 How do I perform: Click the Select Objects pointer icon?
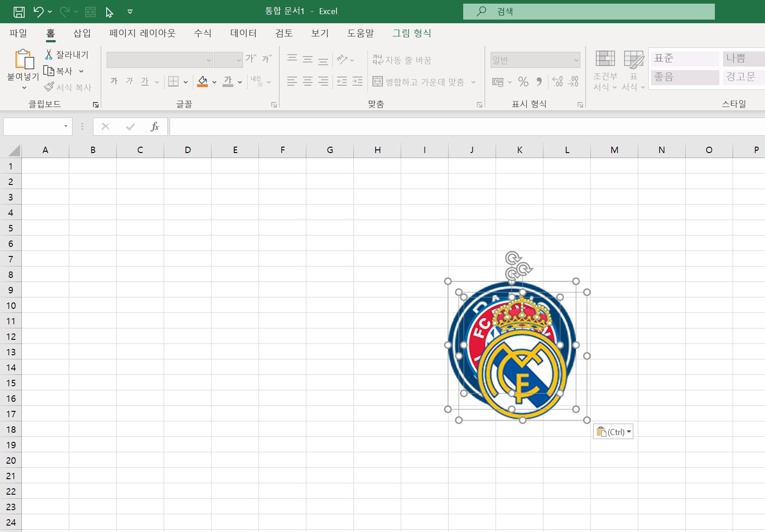point(109,12)
